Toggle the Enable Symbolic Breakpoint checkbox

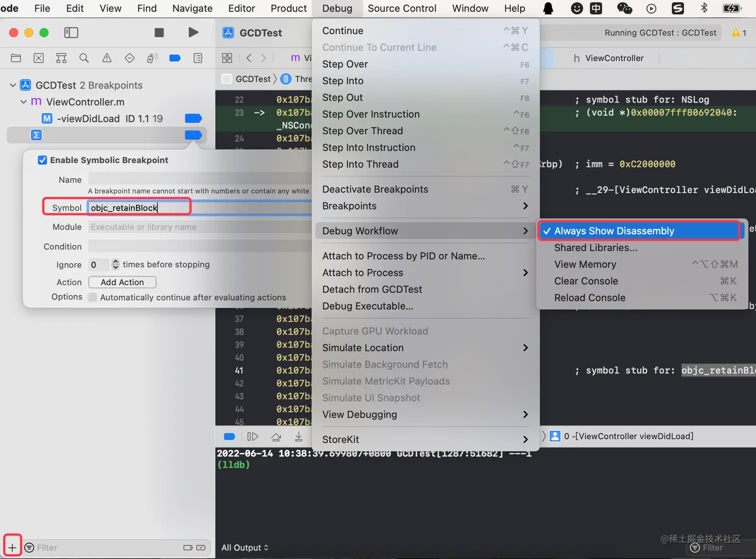click(42, 160)
